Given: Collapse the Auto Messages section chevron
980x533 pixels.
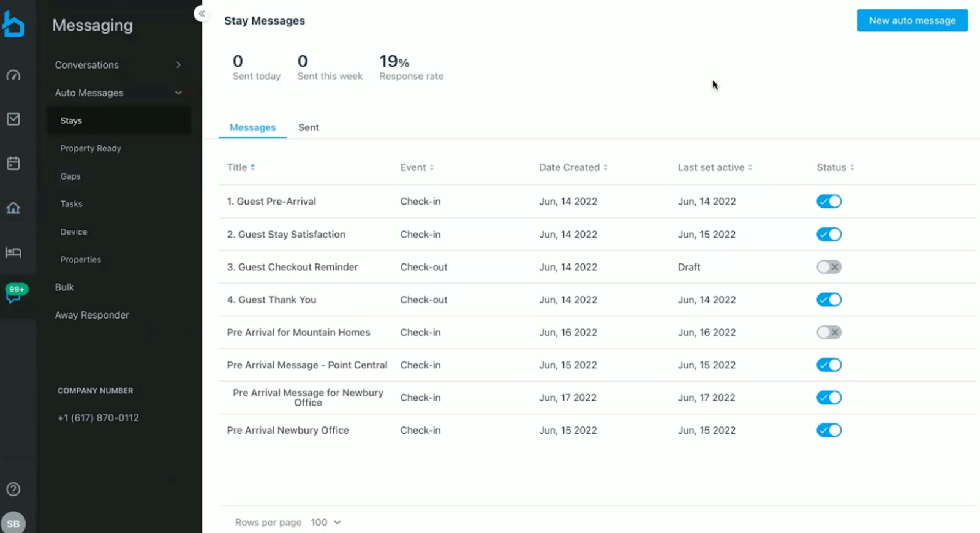Looking at the screenshot, I should (178, 93).
